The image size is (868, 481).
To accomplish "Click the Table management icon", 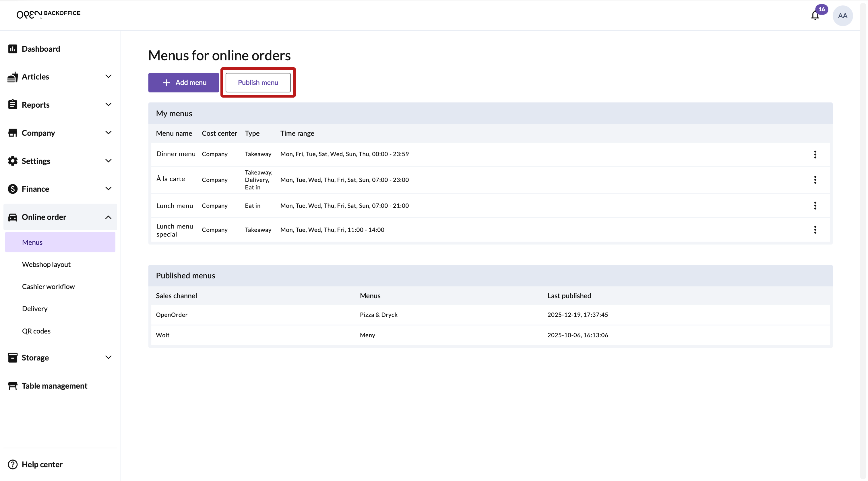I will tap(12, 386).
